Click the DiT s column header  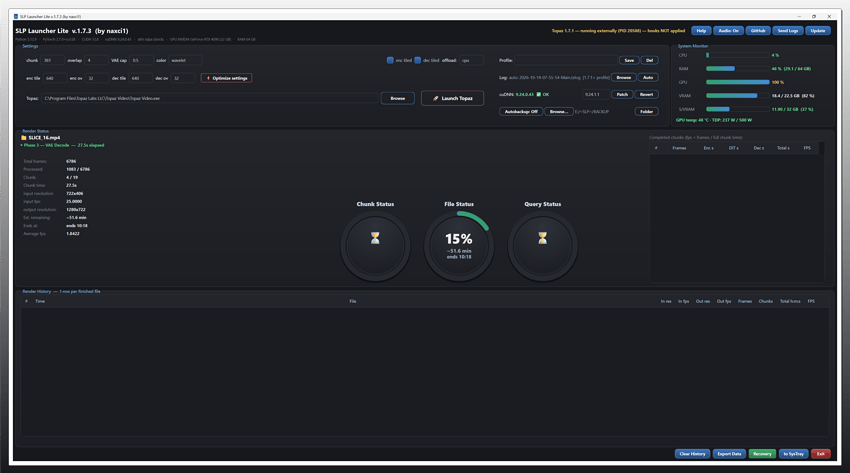point(733,148)
